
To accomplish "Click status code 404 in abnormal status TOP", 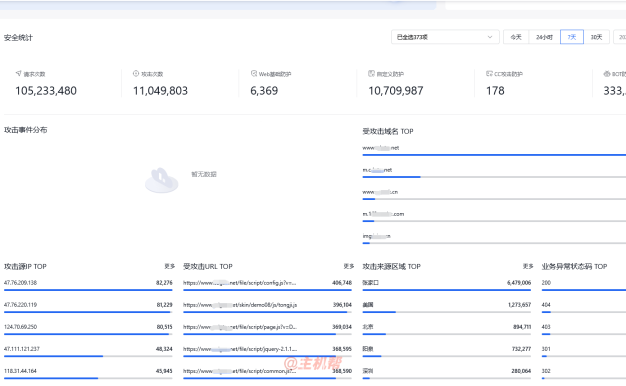I will pos(546,305).
